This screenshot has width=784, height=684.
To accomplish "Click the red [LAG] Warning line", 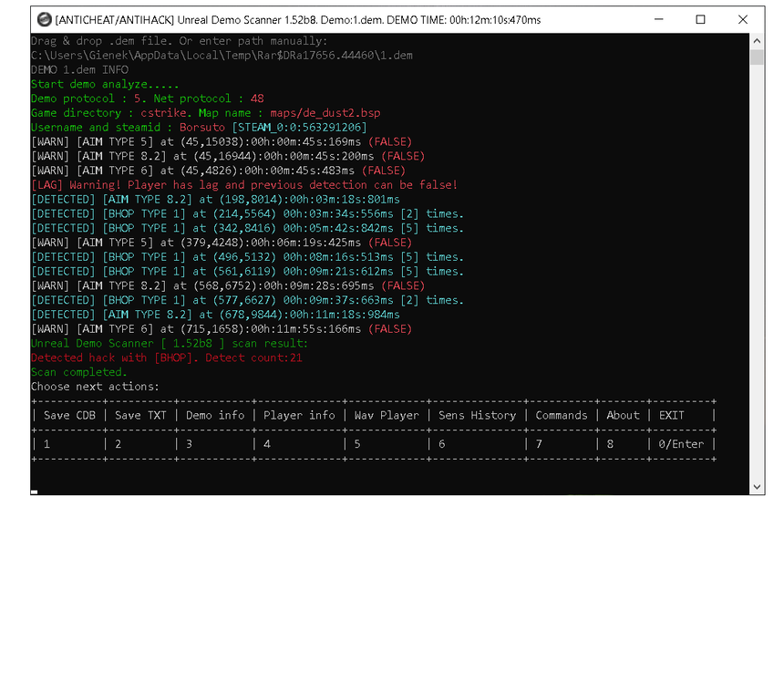I will [244, 185].
